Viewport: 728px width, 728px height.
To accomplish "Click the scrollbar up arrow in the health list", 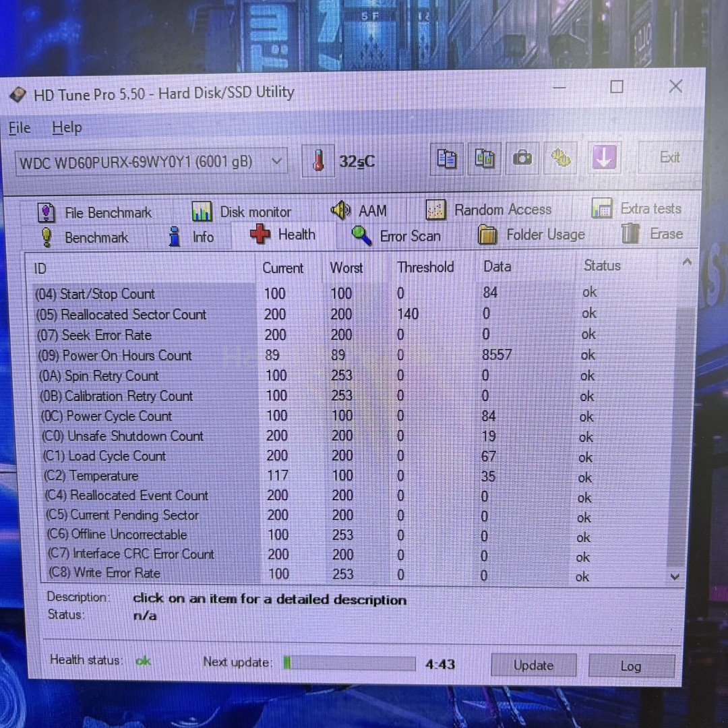I will click(687, 262).
